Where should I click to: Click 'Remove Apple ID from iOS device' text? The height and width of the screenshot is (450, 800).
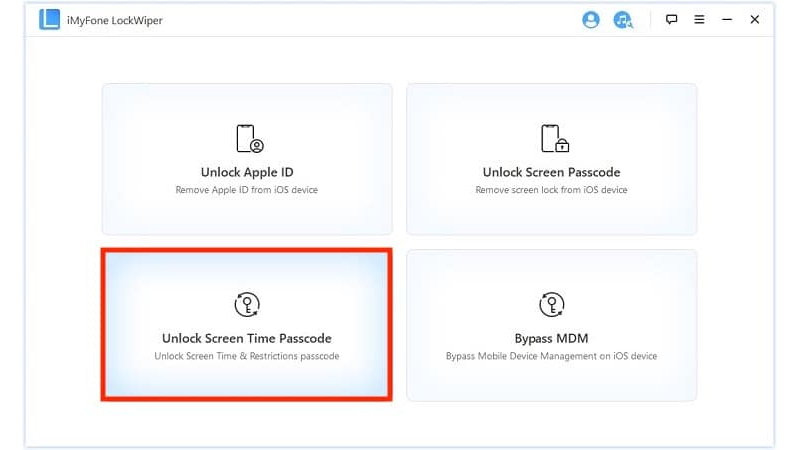click(247, 190)
